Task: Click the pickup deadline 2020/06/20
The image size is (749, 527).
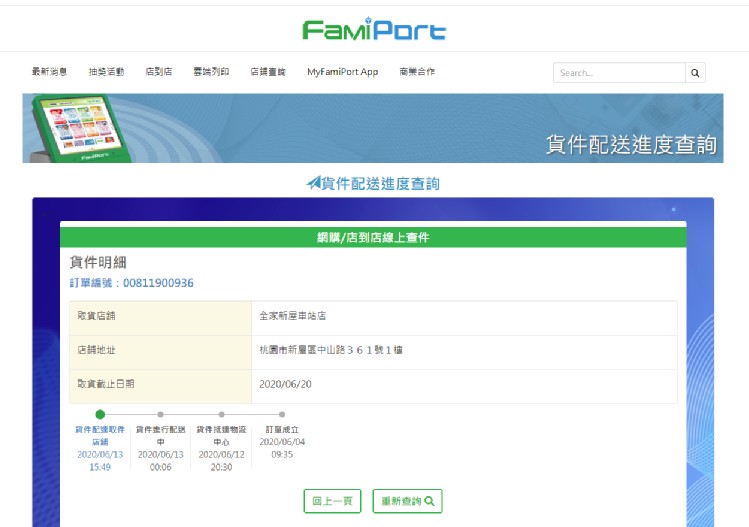Action: click(285, 384)
